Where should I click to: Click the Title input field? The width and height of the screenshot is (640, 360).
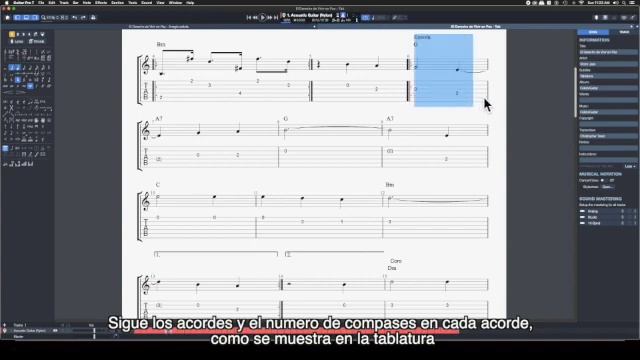click(x=608, y=52)
